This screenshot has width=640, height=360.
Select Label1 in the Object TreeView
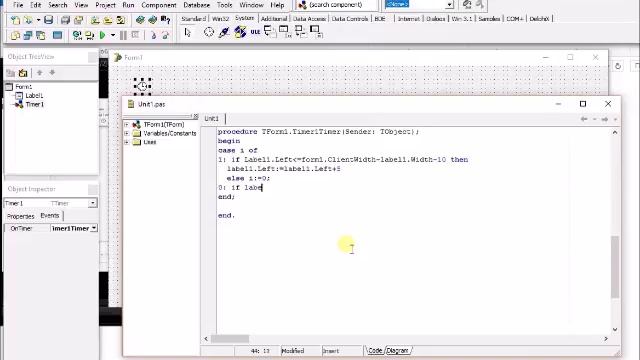[34, 96]
